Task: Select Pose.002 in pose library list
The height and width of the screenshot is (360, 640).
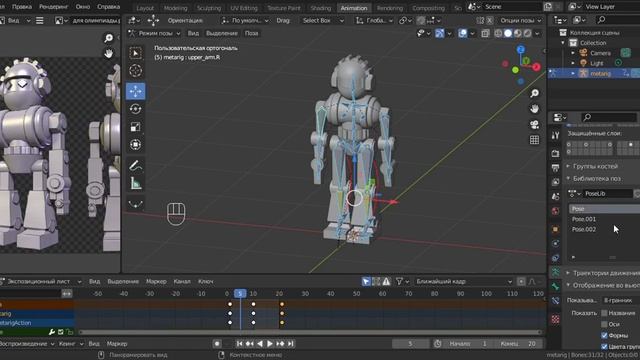Action: 604,229
